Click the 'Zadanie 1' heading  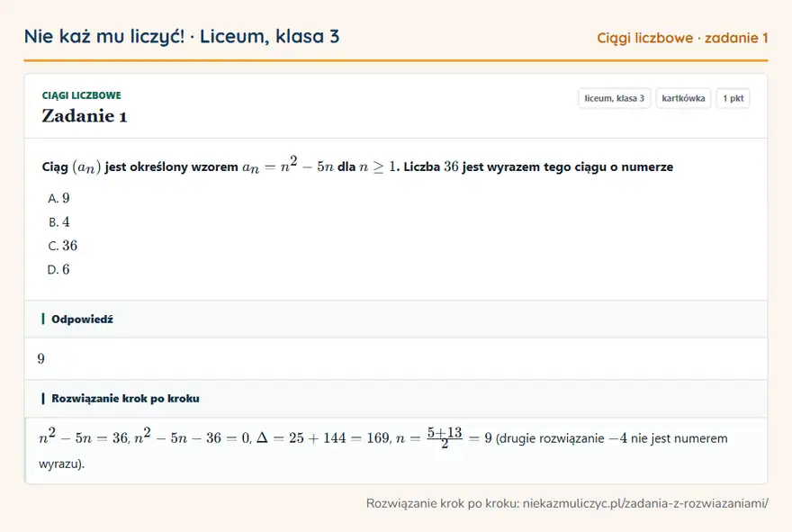tap(85, 116)
